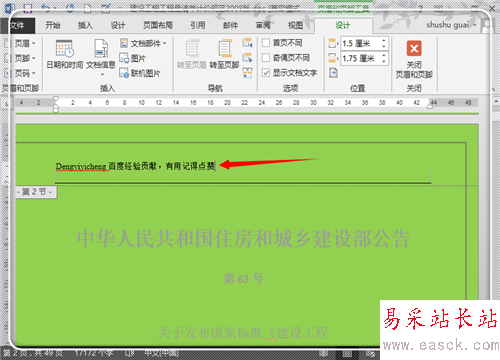Select green 设计 header tools tab

(343, 25)
